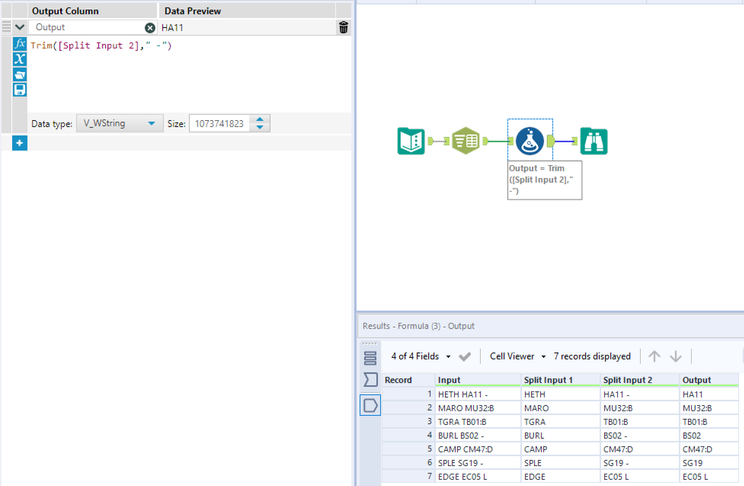Clear the Output column name field
The image size is (744, 486).
coord(150,28)
